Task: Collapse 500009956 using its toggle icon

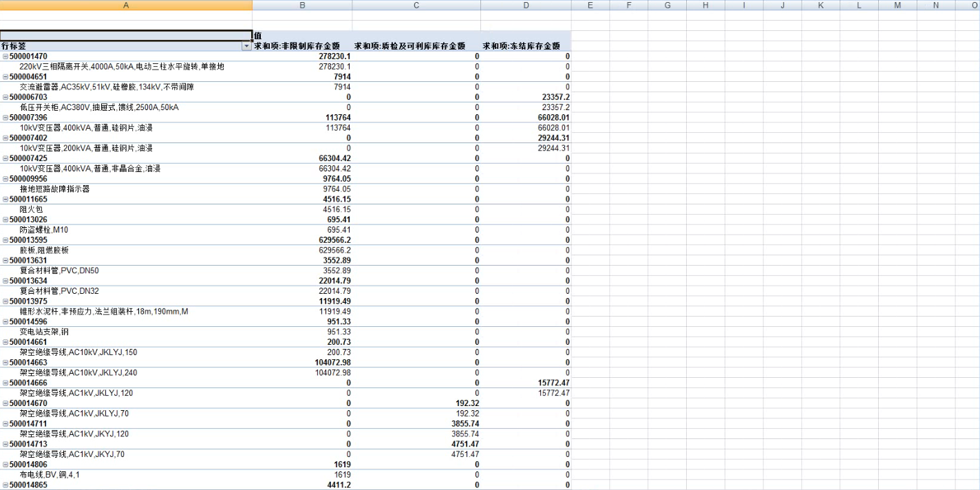Action: point(4,179)
